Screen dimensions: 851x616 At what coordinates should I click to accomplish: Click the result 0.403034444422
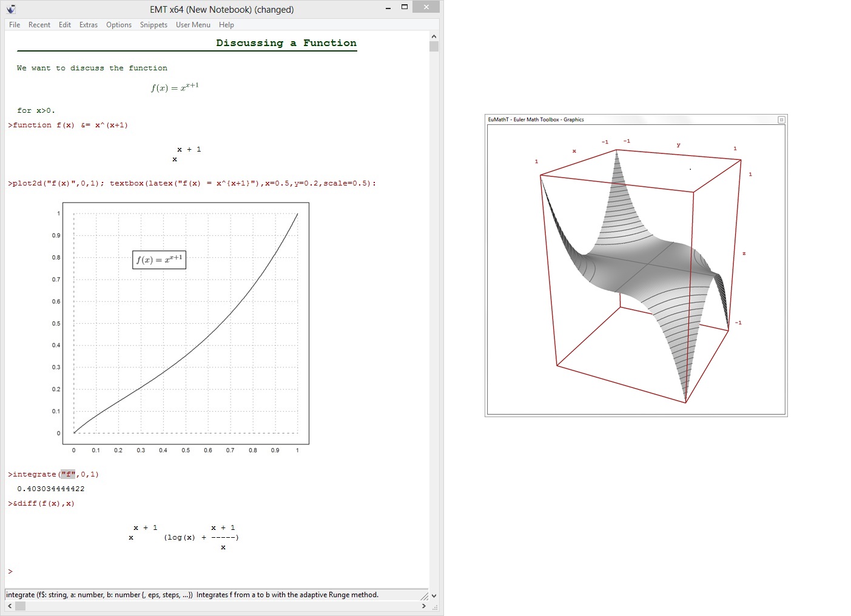[x=51, y=489]
